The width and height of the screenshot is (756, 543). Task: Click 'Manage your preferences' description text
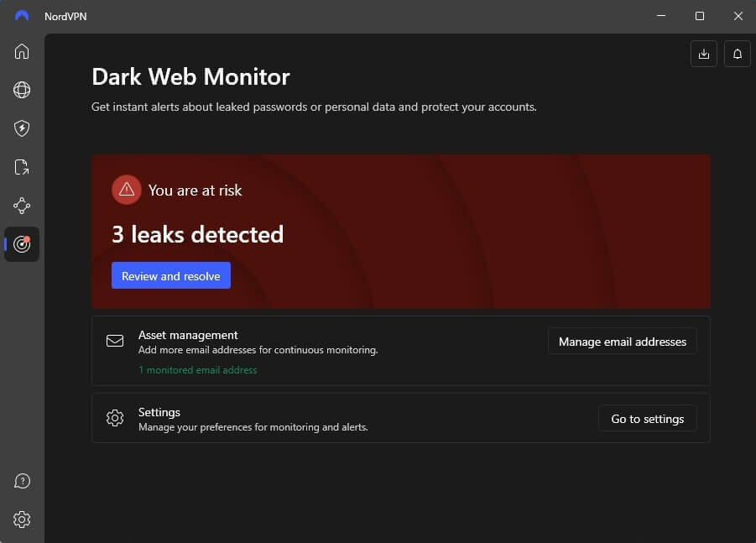[x=253, y=427]
